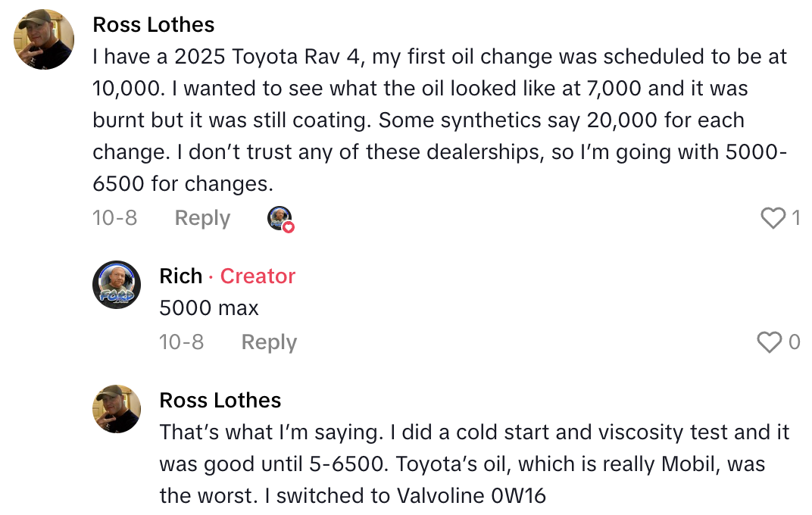Click Ross Lothes' avatar beside his second reply
The image size is (812, 515).
click(x=117, y=409)
